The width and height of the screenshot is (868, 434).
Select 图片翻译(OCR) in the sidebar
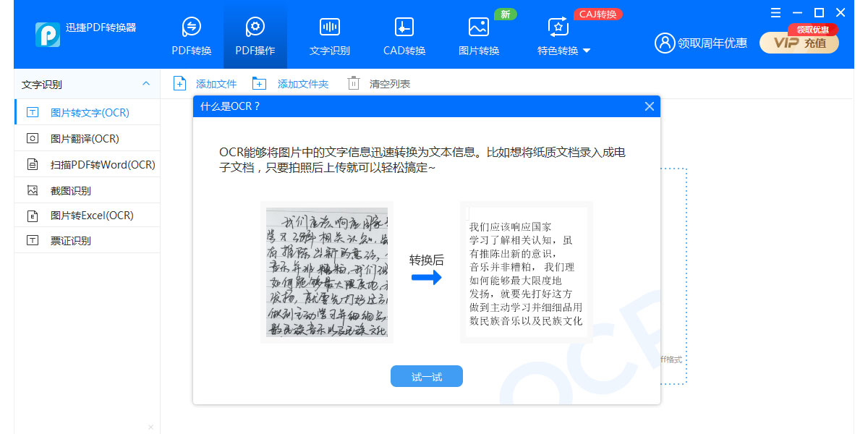click(88, 138)
